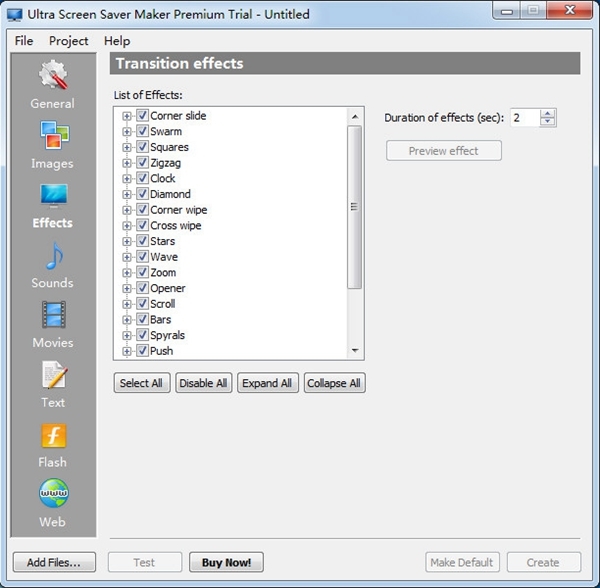Screen dimensions: 600x588
Task: Click the Preview effect button
Action: (443, 151)
